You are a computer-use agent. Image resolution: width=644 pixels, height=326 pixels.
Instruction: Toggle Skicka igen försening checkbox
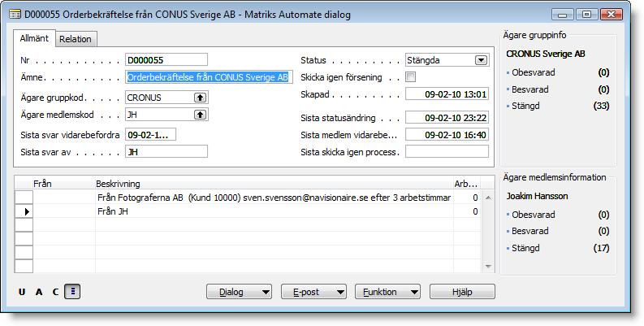click(x=410, y=77)
